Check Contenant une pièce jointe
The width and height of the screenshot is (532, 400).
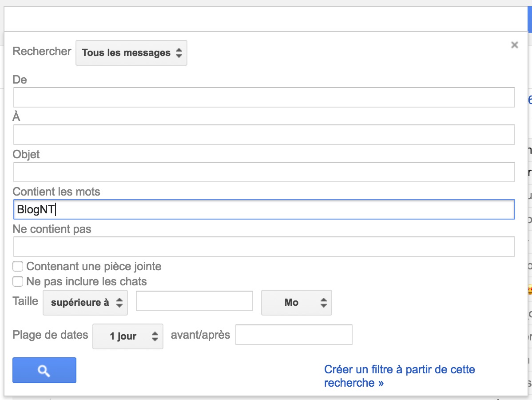pos(18,266)
